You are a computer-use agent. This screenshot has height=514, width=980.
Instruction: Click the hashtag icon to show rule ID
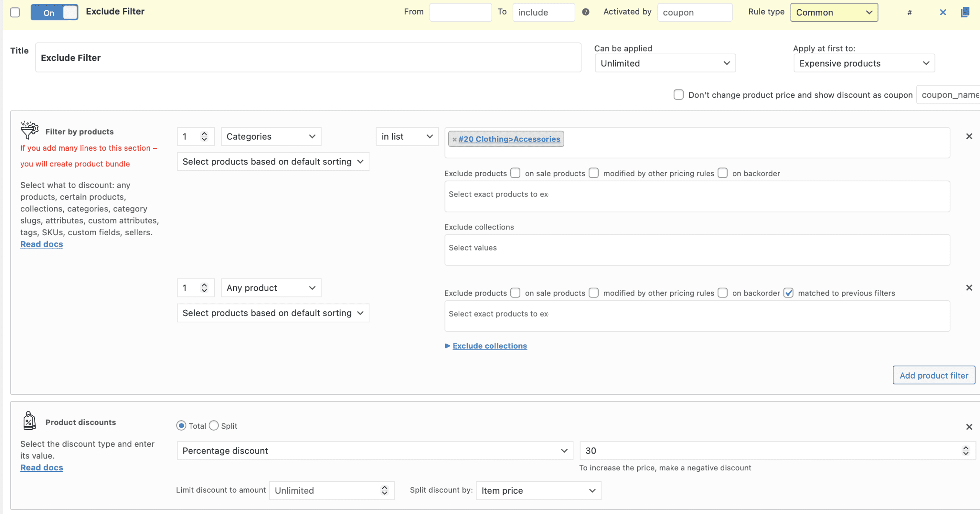[910, 12]
